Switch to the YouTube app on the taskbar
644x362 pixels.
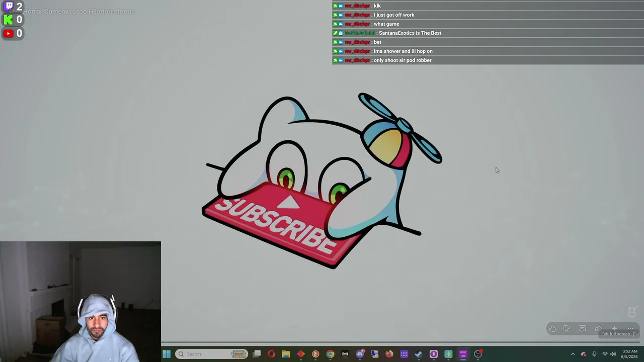coord(463,354)
